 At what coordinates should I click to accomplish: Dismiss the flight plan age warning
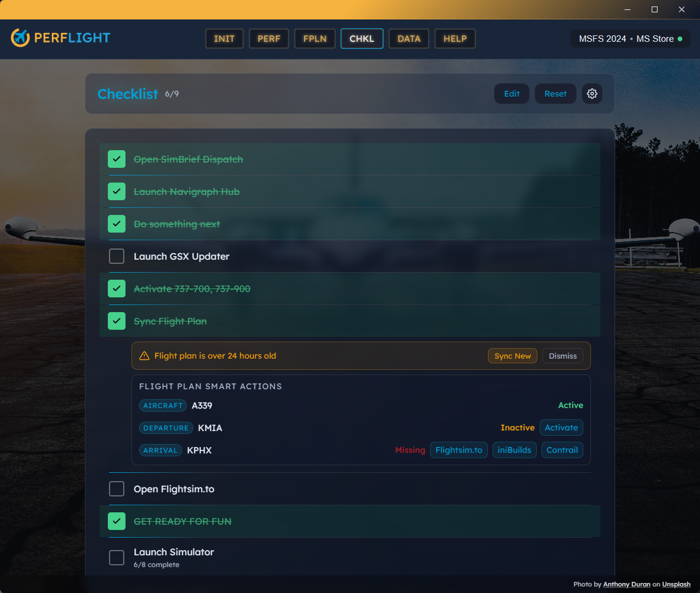tap(562, 355)
